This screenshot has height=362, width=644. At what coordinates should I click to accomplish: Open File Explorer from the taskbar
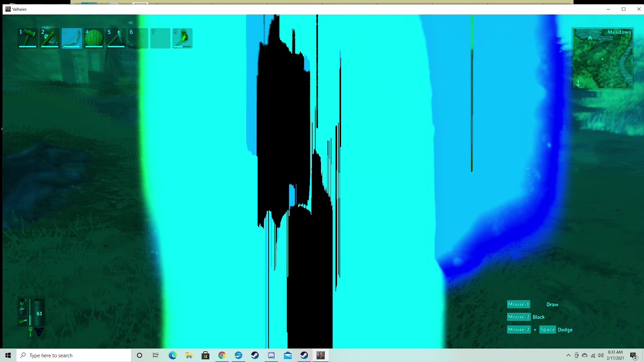[189, 355]
